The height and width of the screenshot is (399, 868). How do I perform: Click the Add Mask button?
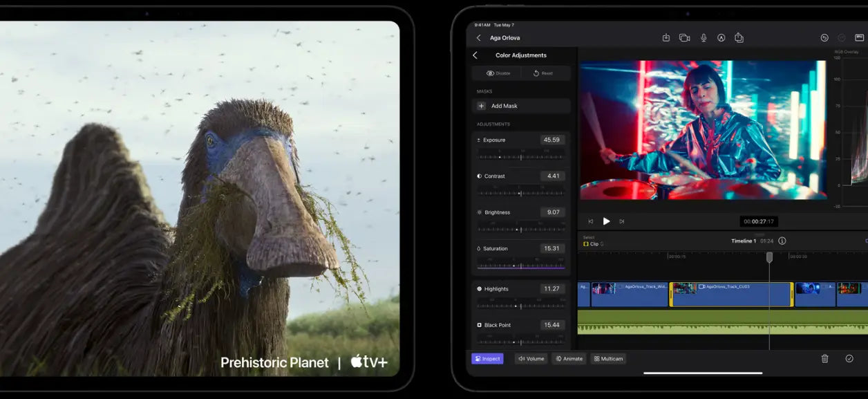pos(522,106)
